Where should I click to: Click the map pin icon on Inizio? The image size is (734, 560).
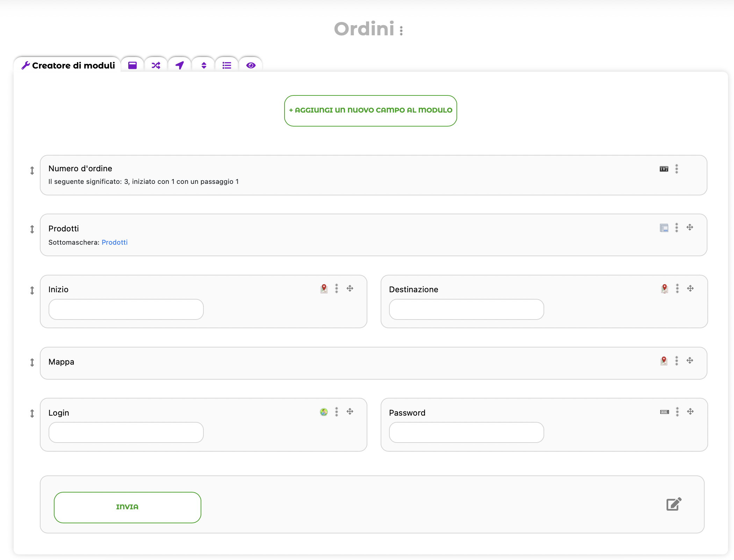324,288
